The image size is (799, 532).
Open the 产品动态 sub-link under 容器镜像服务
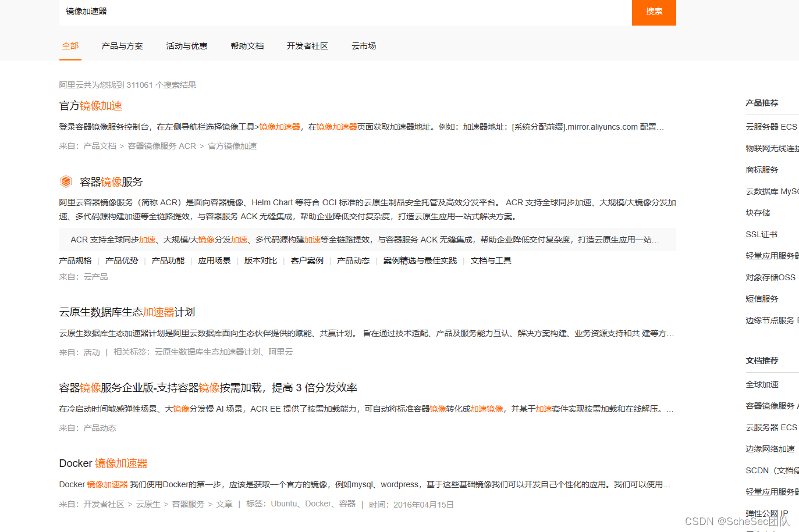[353, 260]
